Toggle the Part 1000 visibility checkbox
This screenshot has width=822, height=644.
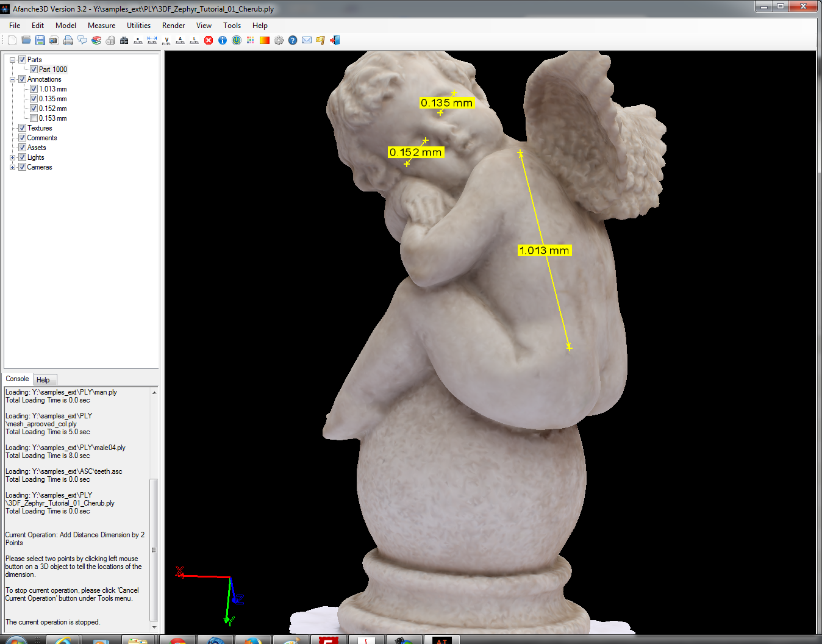point(34,70)
